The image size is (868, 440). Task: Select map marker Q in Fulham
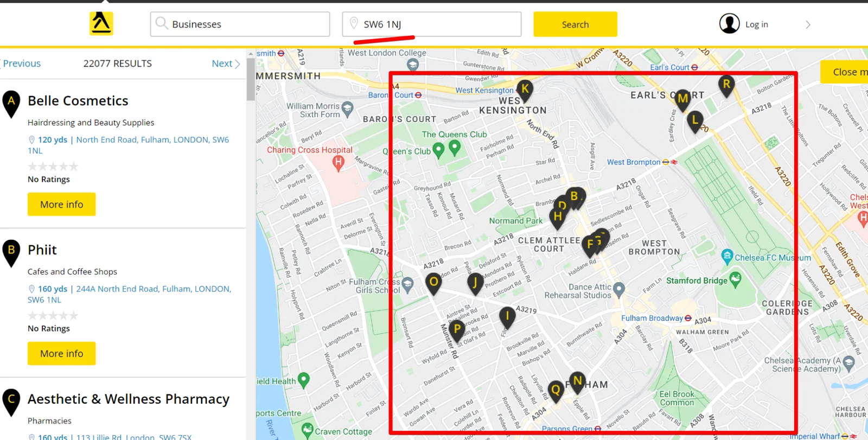[556, 391]
